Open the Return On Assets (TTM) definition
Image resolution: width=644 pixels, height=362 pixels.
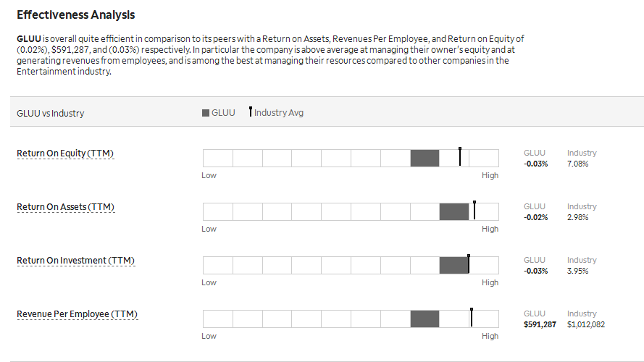[66, 207]
